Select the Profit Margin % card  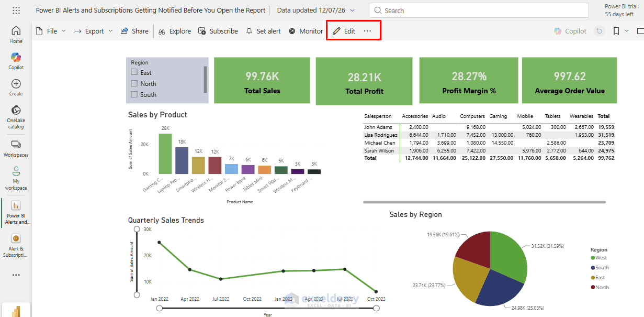pyautogui.click(x=469, y=80)
